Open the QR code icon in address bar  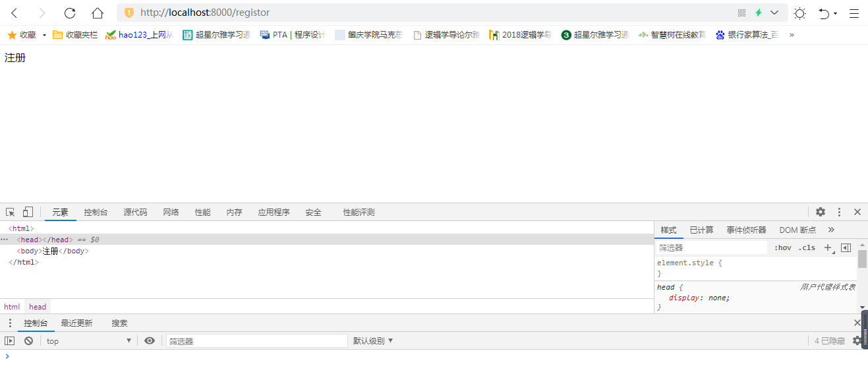coord(742,13)
